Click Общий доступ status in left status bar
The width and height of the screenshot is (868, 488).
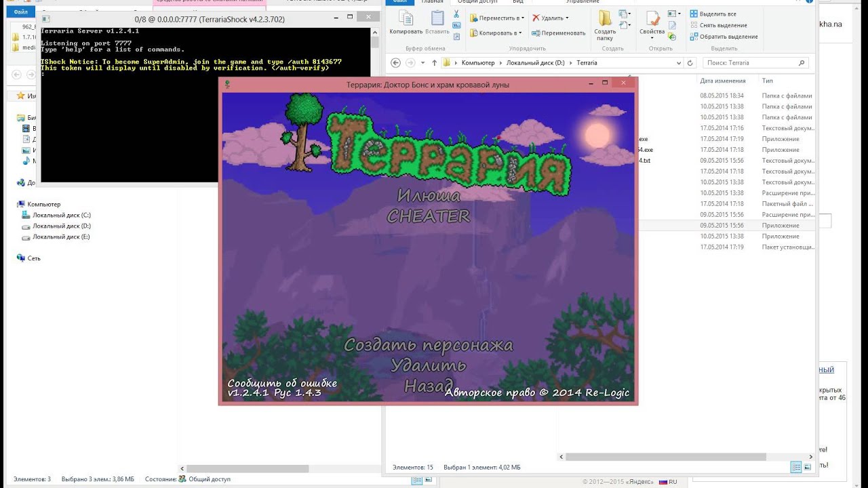click(205, 479)
